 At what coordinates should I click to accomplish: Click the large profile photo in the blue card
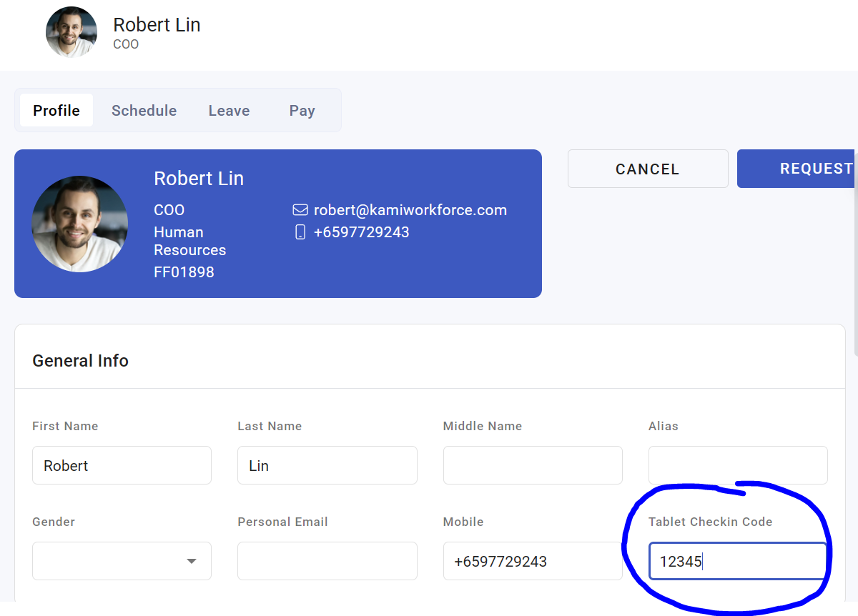point(80,224)
